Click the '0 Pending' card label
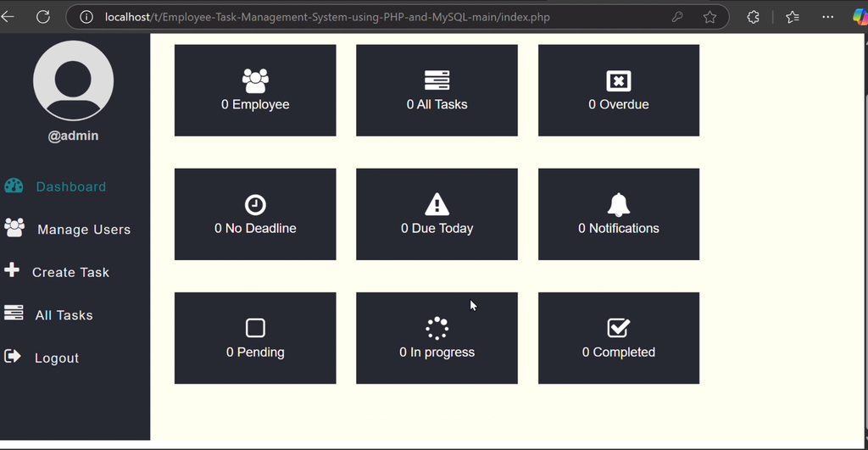The image size is (868, 450). (x=255, y=352)
